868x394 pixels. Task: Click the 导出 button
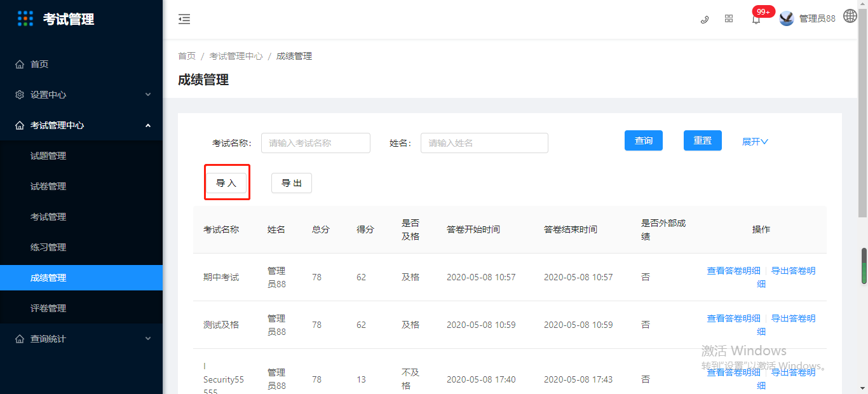point(292,183)
